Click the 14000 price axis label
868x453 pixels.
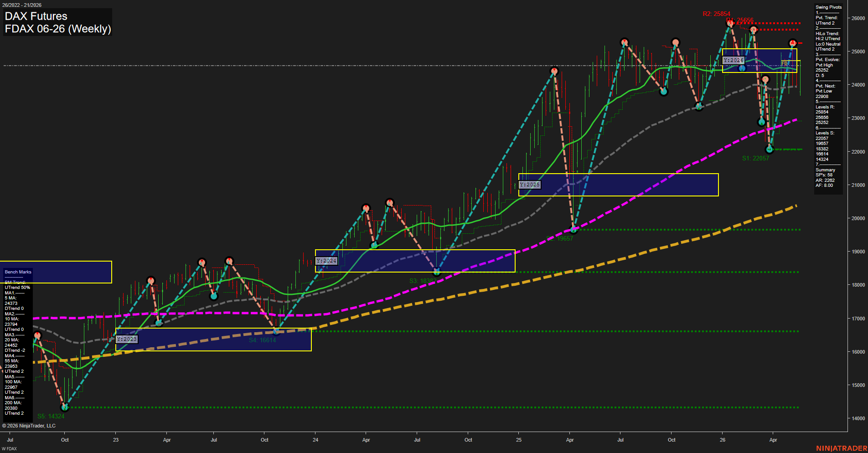pyautogui.click(x=858, y=418)
